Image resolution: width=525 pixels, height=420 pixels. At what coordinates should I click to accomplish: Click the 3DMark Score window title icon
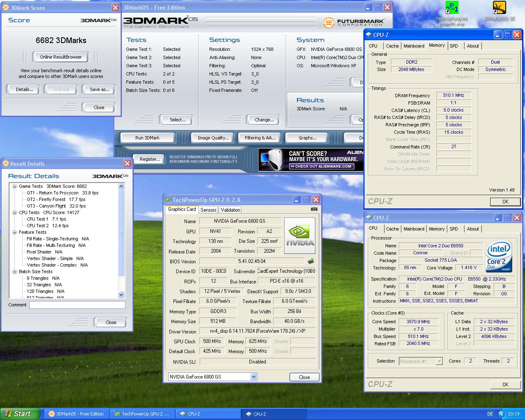tap(6, 7)
